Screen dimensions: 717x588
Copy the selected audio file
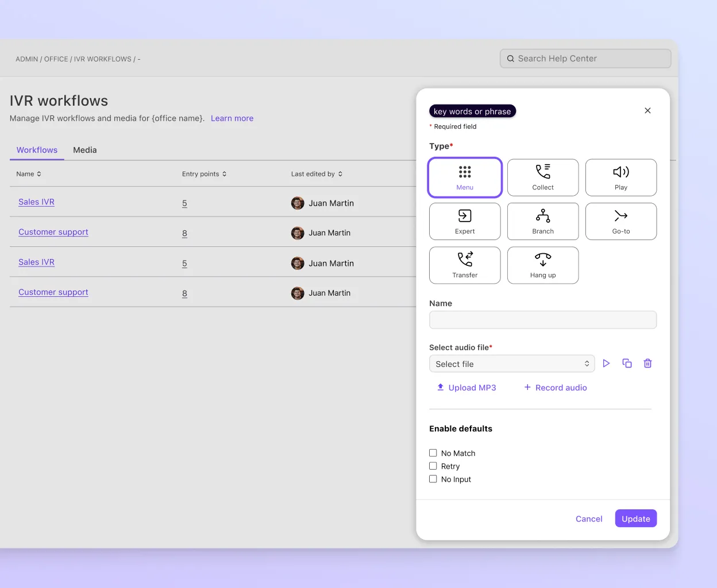pos(627,363)
